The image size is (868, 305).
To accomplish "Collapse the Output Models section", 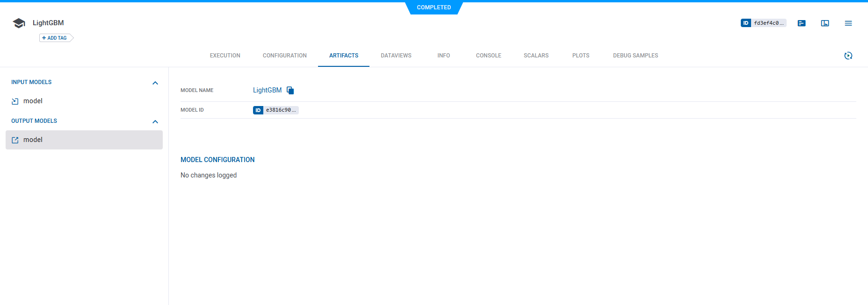I will 155,121.
